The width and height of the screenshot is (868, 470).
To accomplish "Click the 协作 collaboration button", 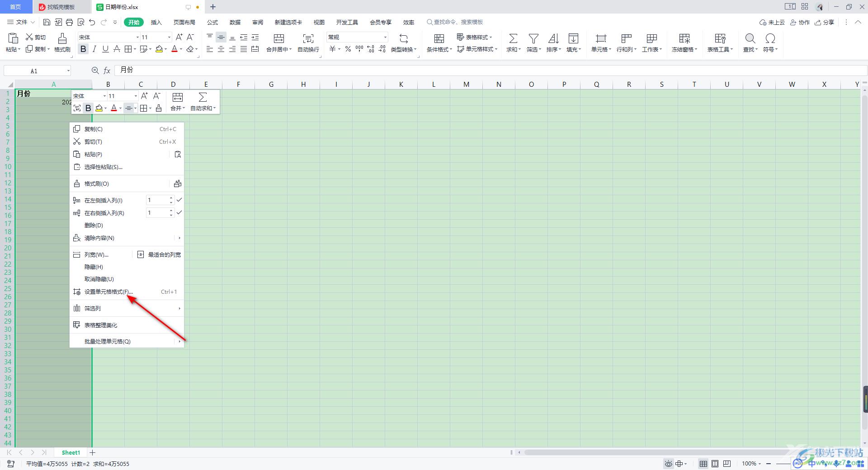I will point(800,22).
